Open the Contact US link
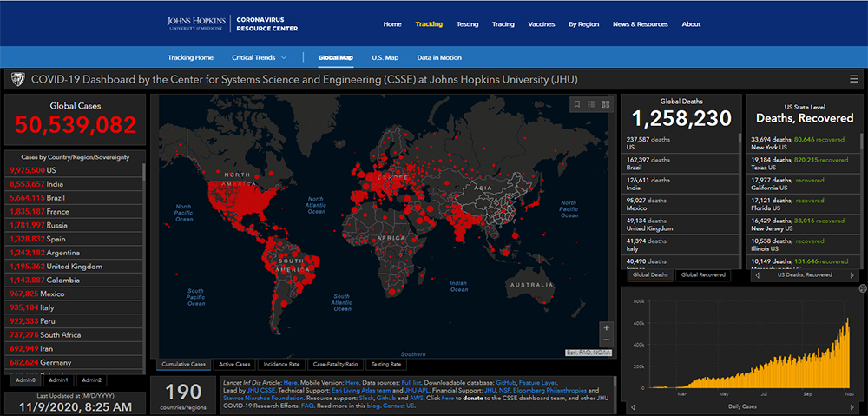Image resolution: width=868 pixels, height=416 pixels. point(398,406)
